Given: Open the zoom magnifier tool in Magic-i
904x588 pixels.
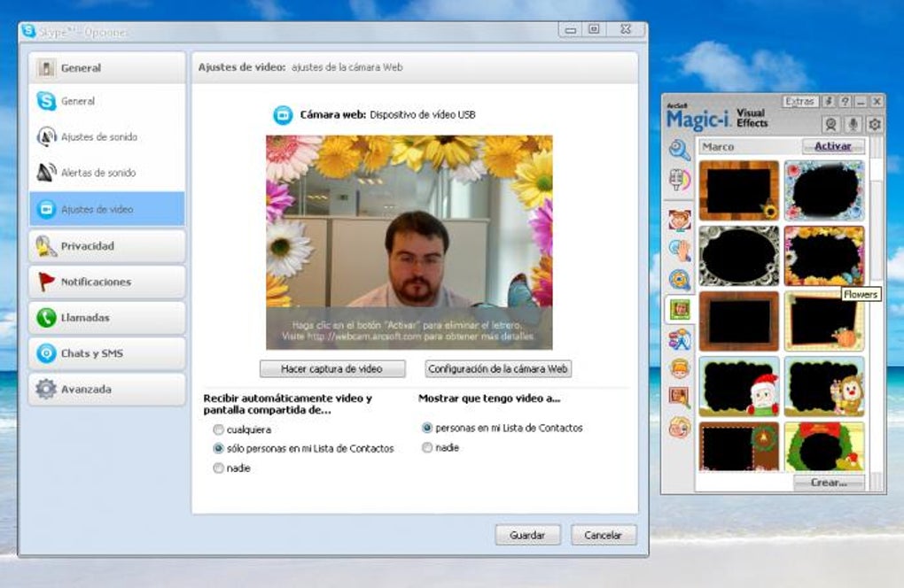Looking at the screenshot, I should pos(680,149).
